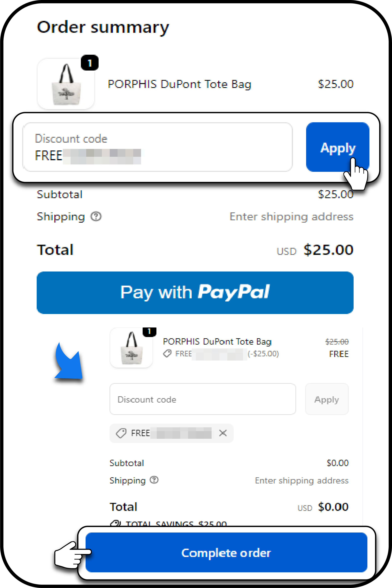Click the lower tote bag product thumbnail
The image size is (392, 588).
coord(131,348)
